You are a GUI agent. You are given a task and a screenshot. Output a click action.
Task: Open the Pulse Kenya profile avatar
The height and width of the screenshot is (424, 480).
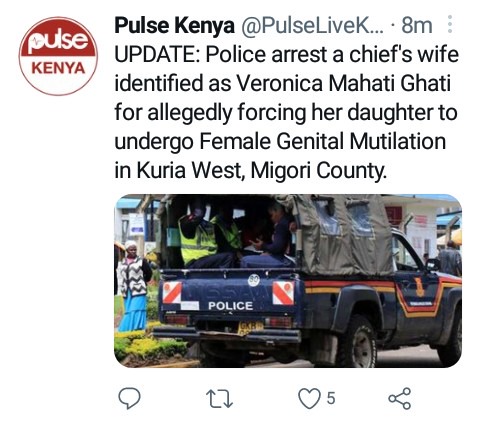(58, 56)
